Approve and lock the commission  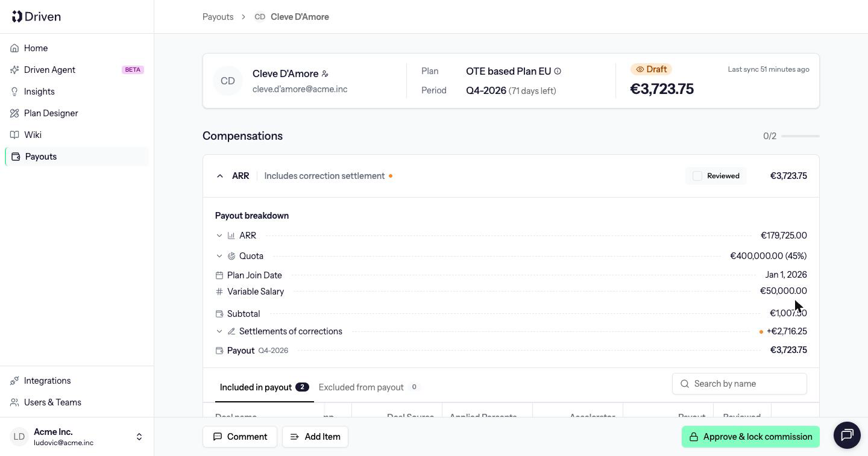(x=750, y=437)
